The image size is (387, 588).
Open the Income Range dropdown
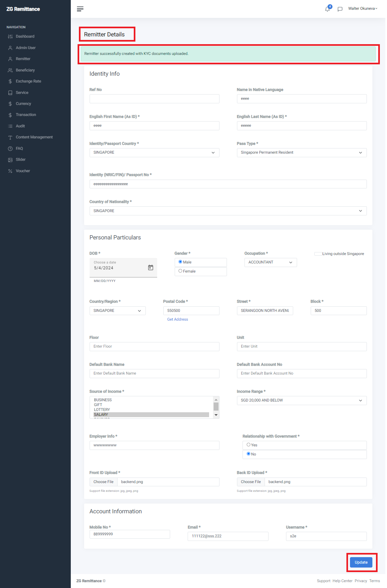[302, 401]
